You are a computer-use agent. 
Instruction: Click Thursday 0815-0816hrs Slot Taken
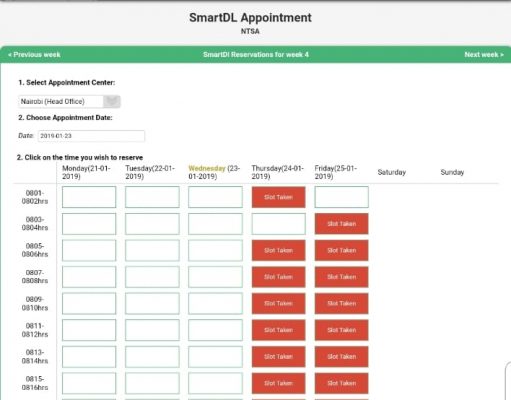click(279, 383)
